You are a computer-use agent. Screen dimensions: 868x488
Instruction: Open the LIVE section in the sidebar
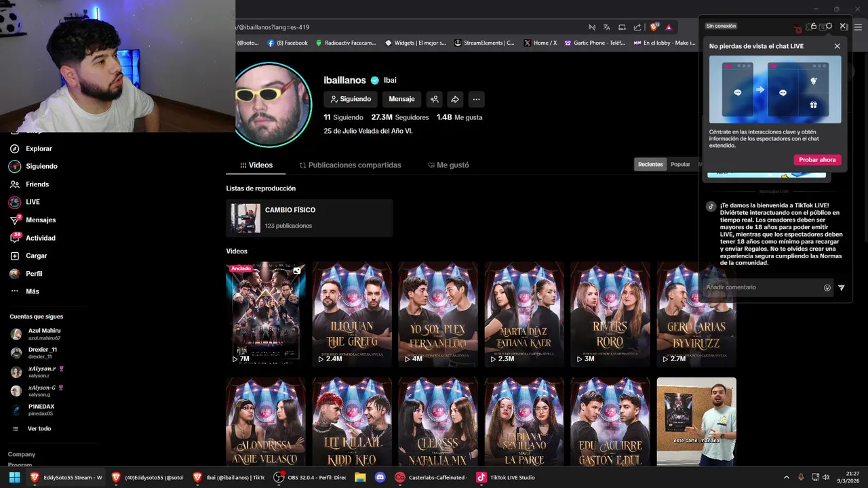click(x=24, y=202)
